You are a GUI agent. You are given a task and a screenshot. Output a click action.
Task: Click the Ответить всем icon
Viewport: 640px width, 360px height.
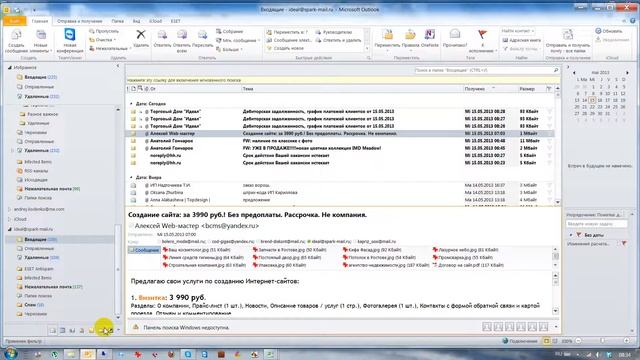[x=182, y=35]
